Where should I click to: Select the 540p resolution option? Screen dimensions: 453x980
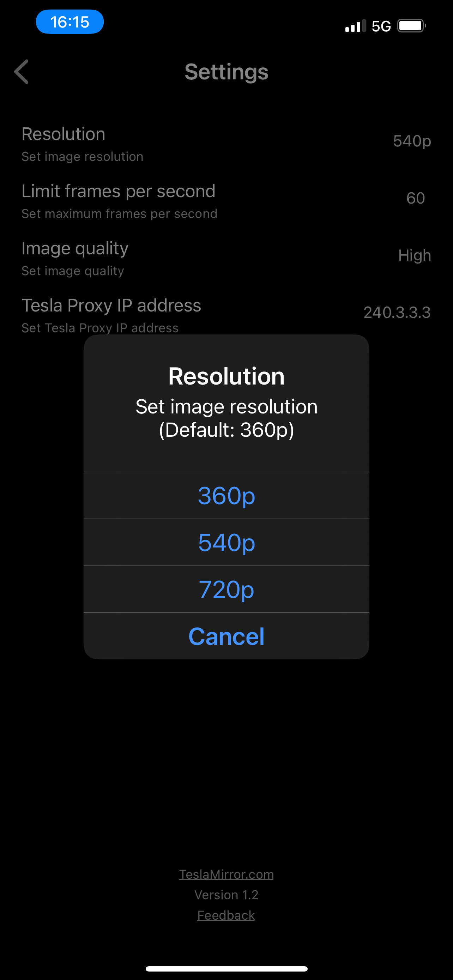coord(226,543)
